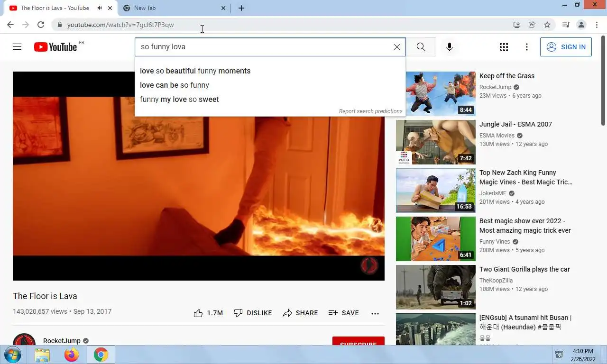Switch to the New Tab tab
The image size is (607, 364).
click(x=174, y=8)
